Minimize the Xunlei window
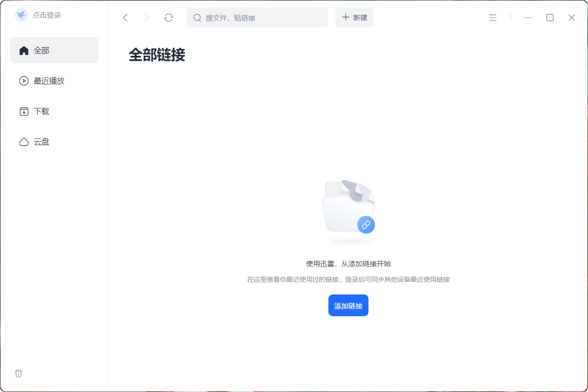Image resolution: width=588 pixels, height=392 pixels. point(528,17)
